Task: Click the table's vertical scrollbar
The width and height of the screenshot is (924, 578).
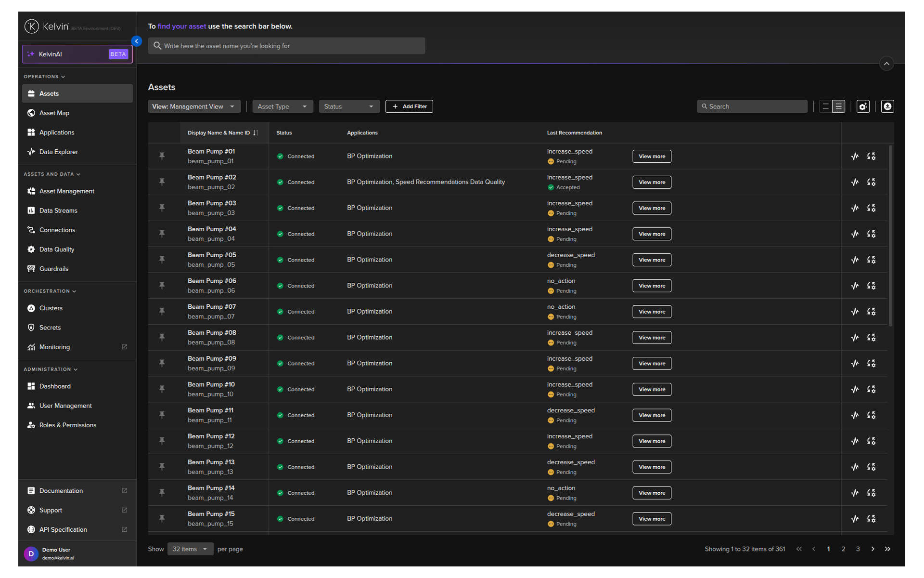Action: (890, 236)
